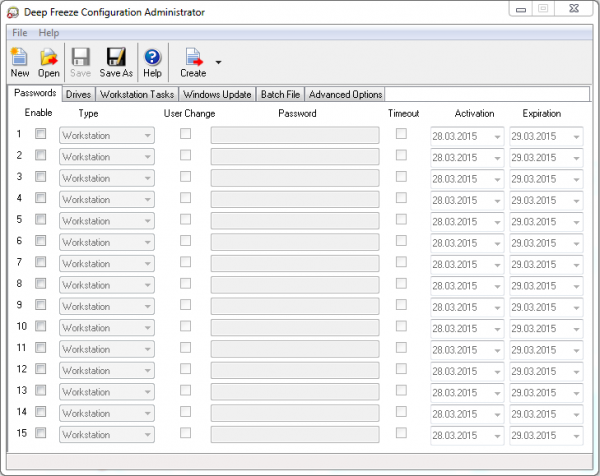Toggle User Change checkbox in row 14
This screenshot has height=476, width=600.
pyautogui.click(x=186, y=412)
